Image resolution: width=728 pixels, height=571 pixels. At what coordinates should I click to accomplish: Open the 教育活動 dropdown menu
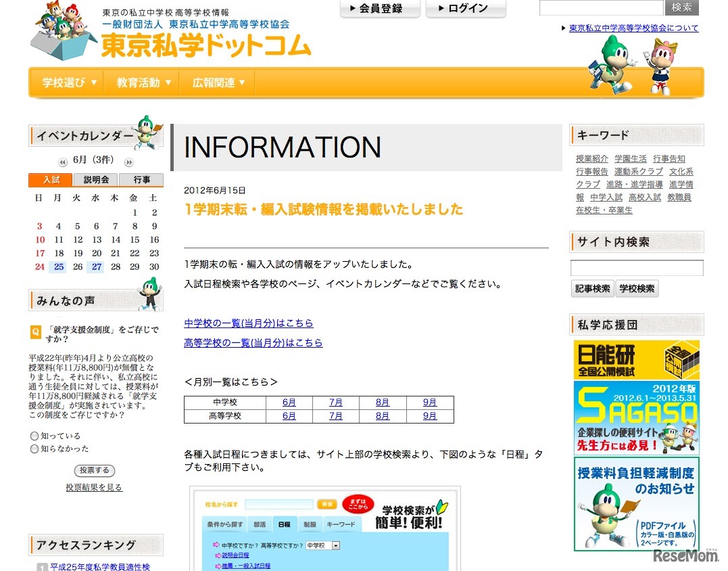click(x=144, y=83)
